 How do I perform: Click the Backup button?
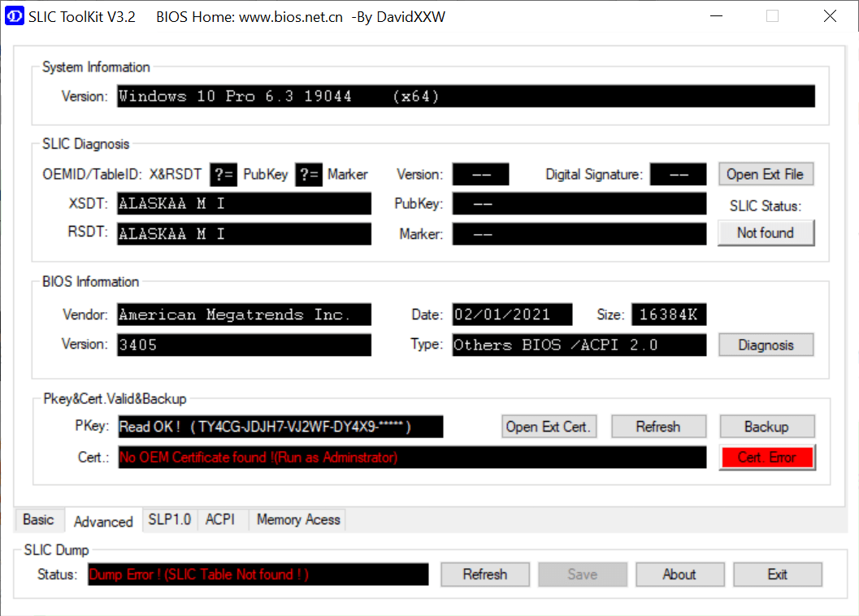tap(766, 427)
